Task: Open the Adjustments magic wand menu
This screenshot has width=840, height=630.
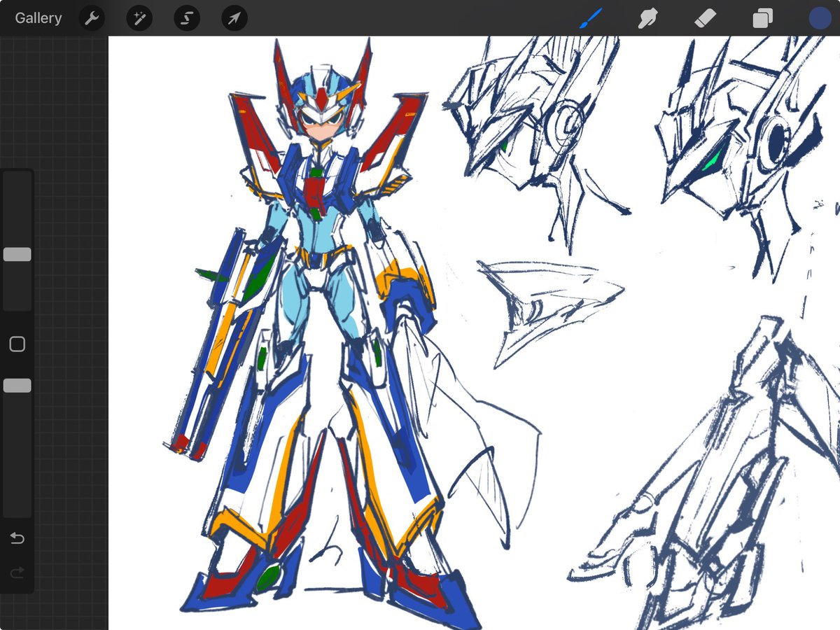Action: coord(139,18)
